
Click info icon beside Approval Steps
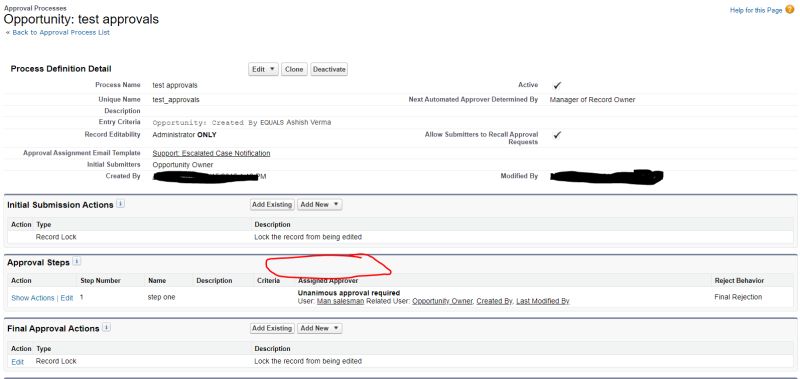[77, 262]
